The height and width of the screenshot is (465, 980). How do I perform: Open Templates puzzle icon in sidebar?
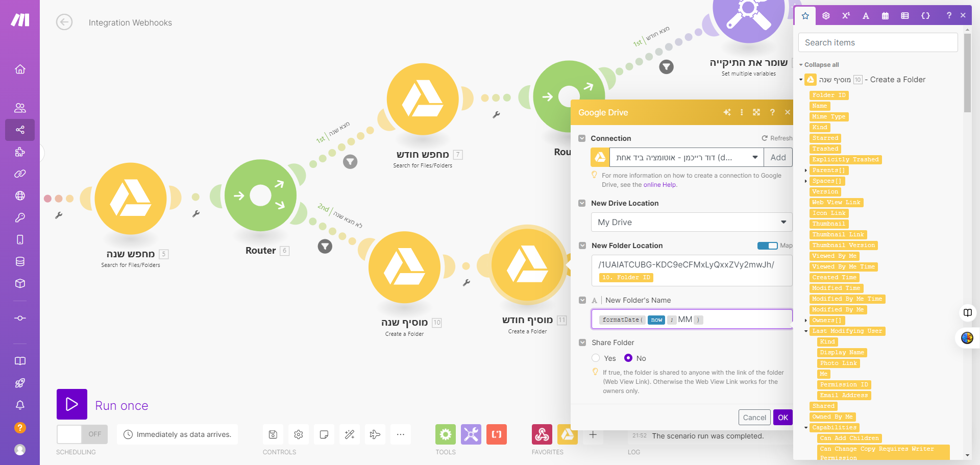20,152
